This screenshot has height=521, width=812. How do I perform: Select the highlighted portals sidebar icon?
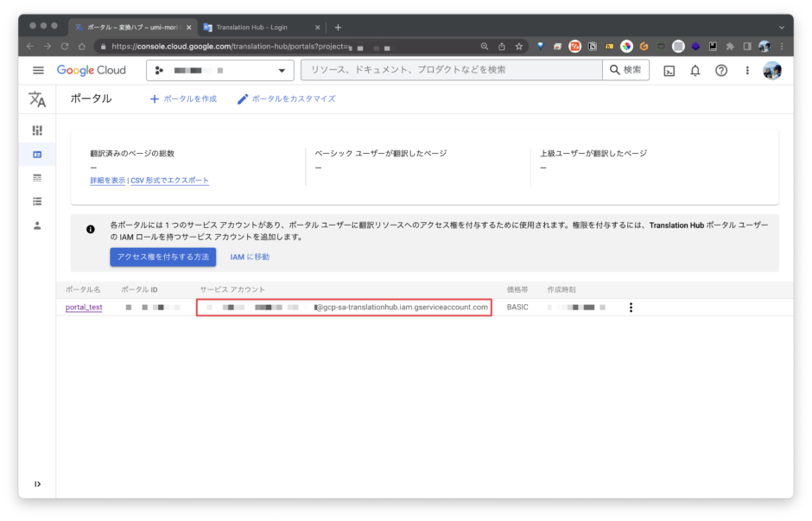coord(36,156)
